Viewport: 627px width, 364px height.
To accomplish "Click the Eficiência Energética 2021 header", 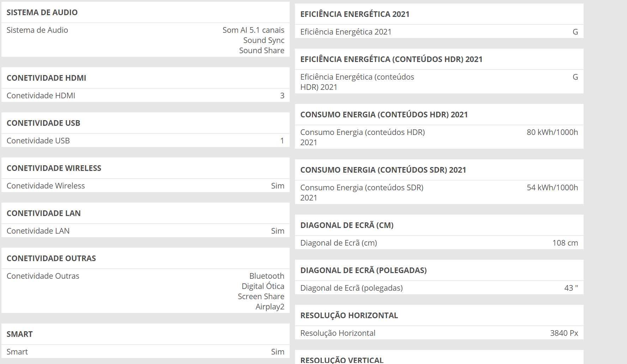I will [355, 14].
